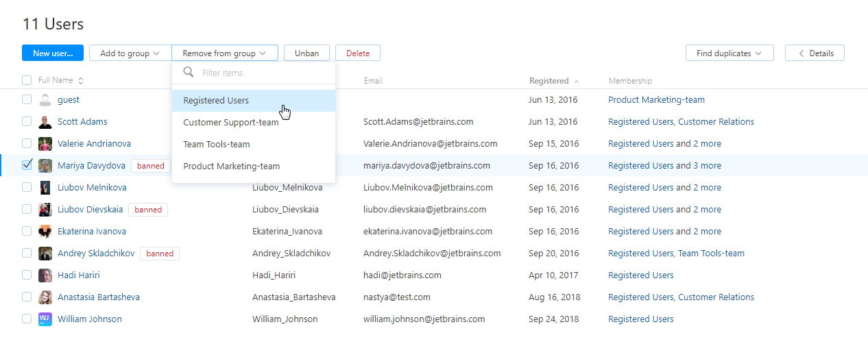The height and width of the screenshot is (344, 868).
Task: Click Andrey Skladchikov's avatar photo
Action: click(45, 254)
